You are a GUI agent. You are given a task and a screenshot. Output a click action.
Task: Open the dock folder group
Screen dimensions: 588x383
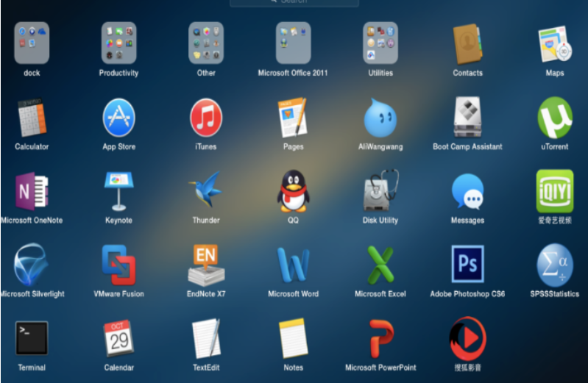pos(32,43)
